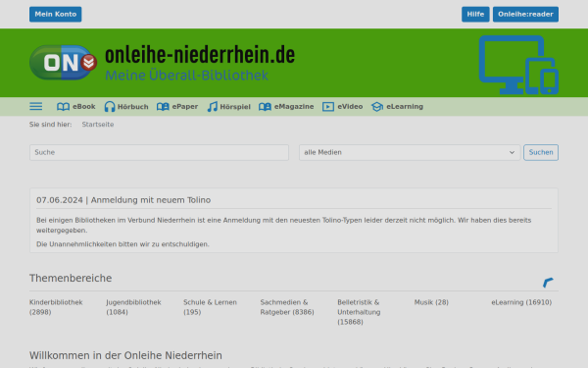Open the ePaper menu item
The image size is (588, 368).
click(177, 107)
